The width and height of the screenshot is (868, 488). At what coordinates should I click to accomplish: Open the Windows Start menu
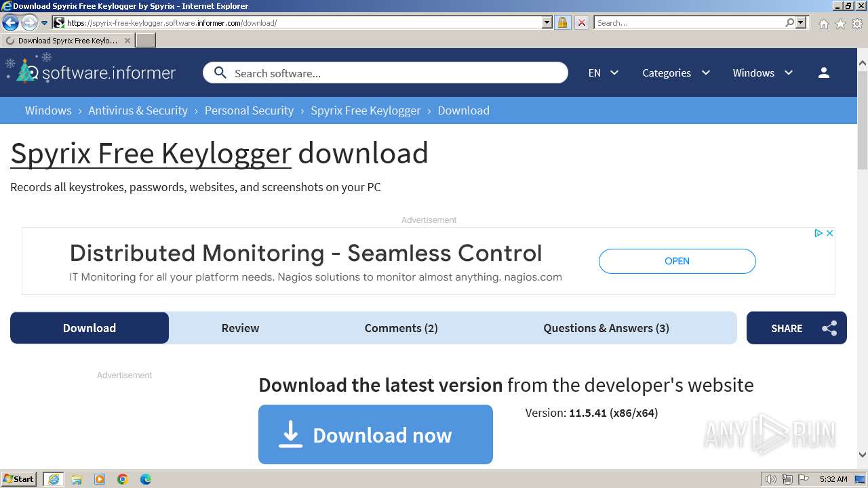click(19, 479)
